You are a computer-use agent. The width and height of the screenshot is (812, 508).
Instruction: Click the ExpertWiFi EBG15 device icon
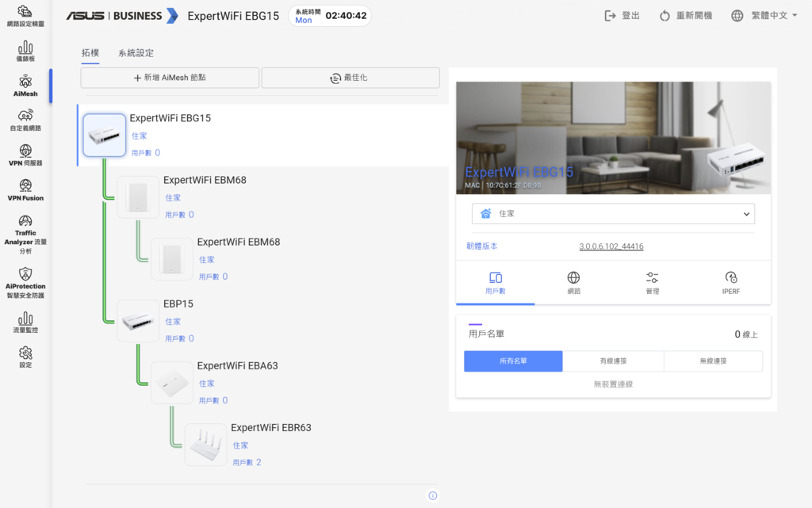(104, 135)
